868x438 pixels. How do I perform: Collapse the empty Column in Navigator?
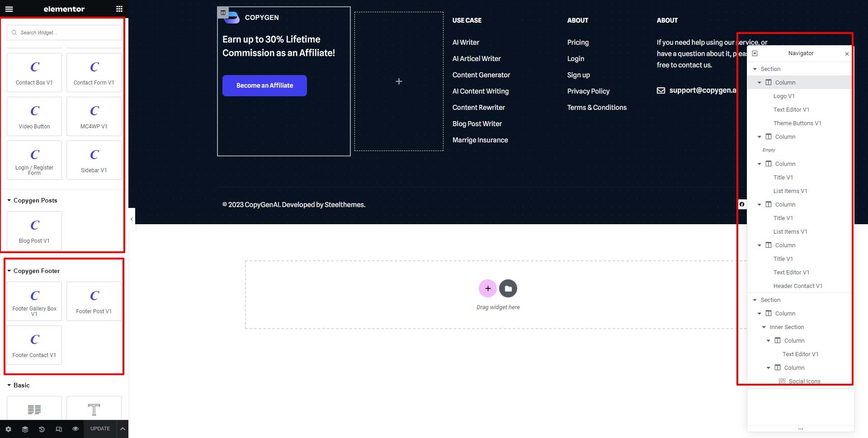pyautogui.click(x=759, y=137)
